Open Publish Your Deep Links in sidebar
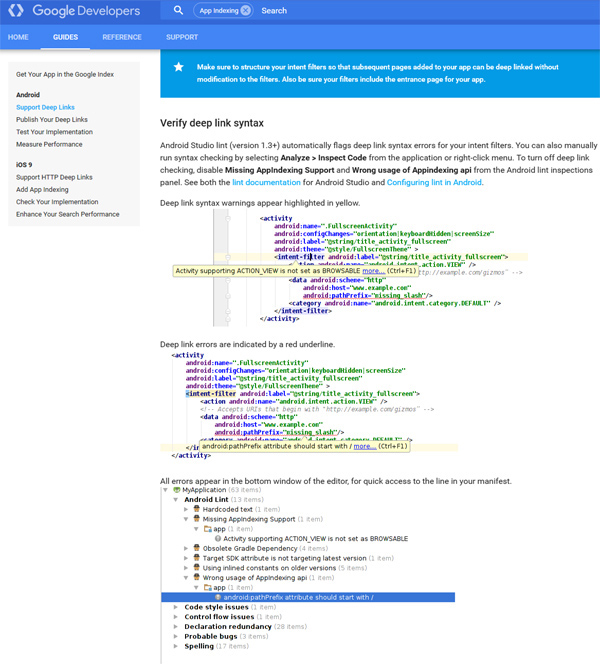 click(x=51, y=119)
